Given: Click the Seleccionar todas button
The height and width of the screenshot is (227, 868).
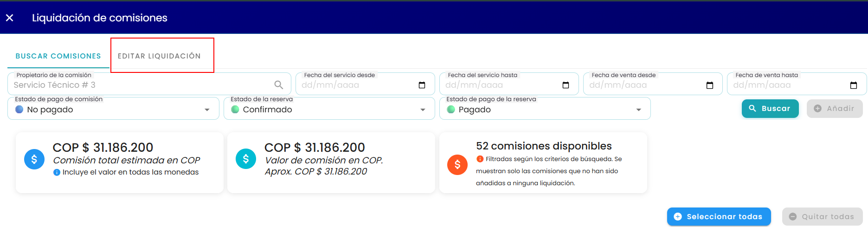Looking at the screenshot, I should click(x=719, y=217).
